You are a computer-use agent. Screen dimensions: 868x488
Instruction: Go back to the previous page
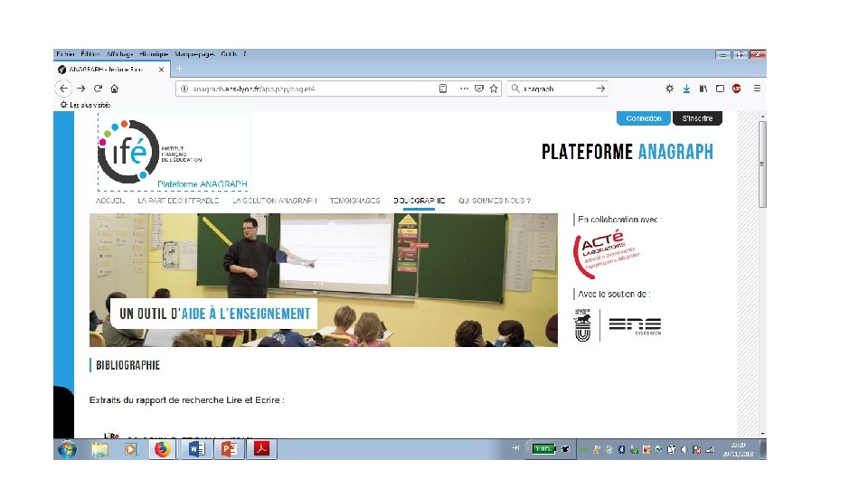coord(63,89)
